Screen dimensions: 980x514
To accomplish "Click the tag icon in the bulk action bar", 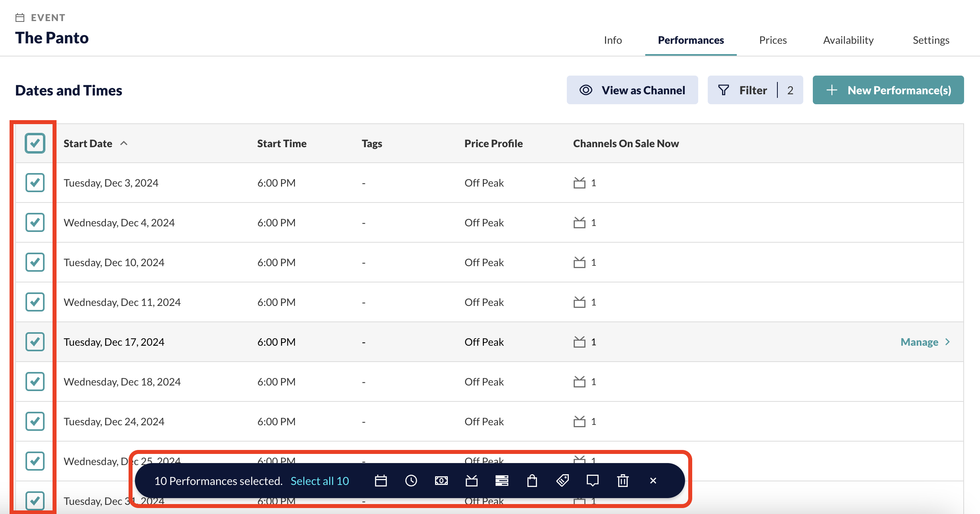I will point(562,481).
